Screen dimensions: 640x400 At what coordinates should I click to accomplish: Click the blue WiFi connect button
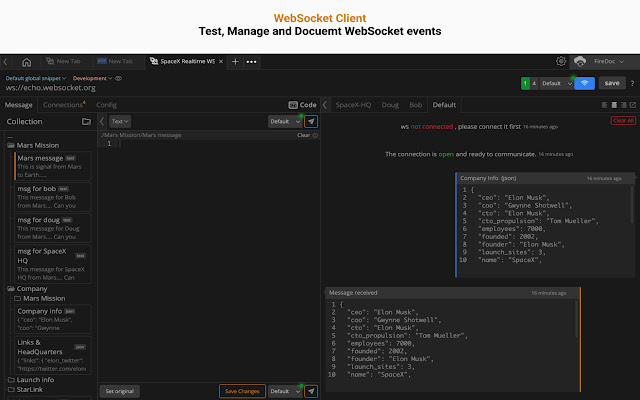pyautogui.click(x=585, y=84)
